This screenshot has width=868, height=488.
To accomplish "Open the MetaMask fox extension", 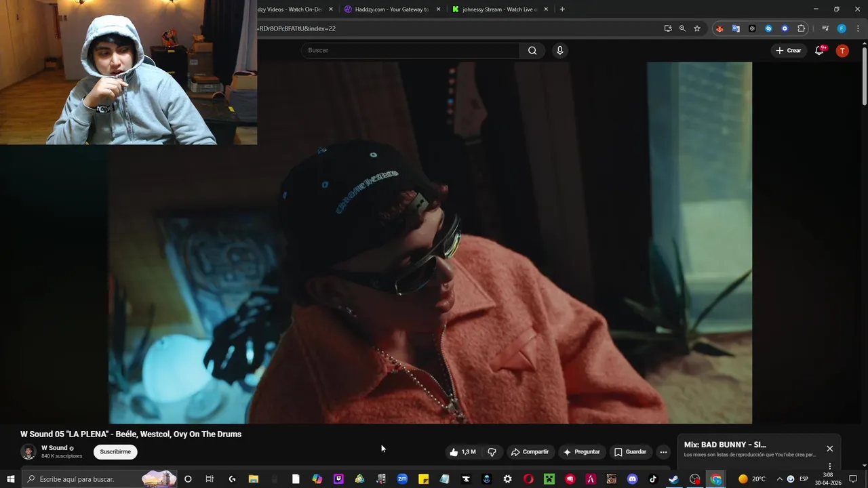I will pyautogui.click(x=719, y=28).
